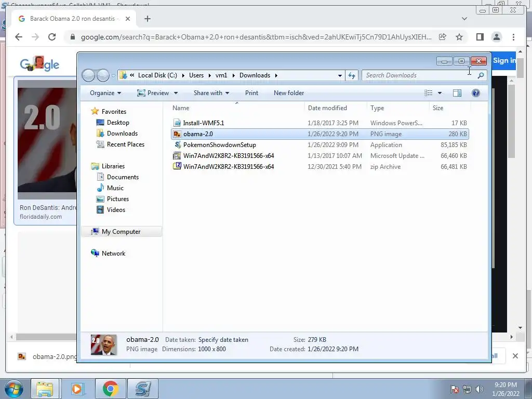The width and height of the screenshot is (532, 399).
Task: Open the recent pages dropdown arrow
Action: tap(113, 76)
